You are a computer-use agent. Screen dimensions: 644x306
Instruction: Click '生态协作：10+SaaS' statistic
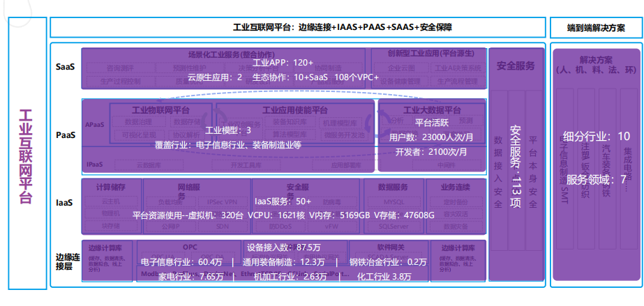click(x=290, y=77)
